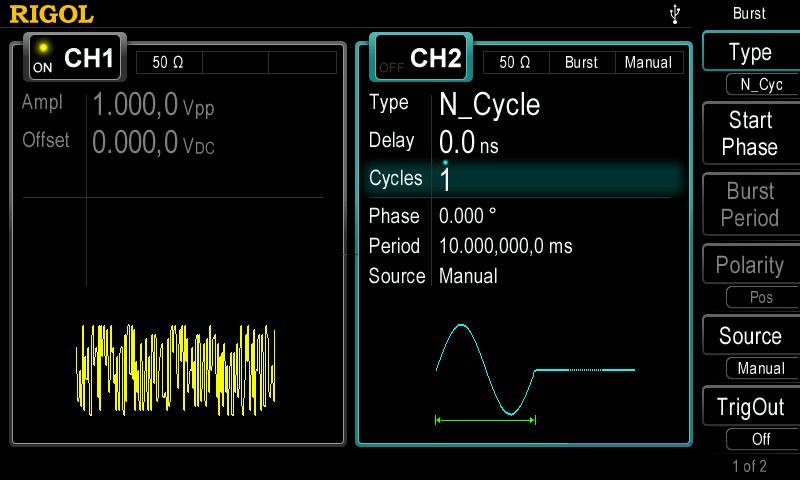
Task: Go to next page via 1 of 2
Action: pos(749,466)
